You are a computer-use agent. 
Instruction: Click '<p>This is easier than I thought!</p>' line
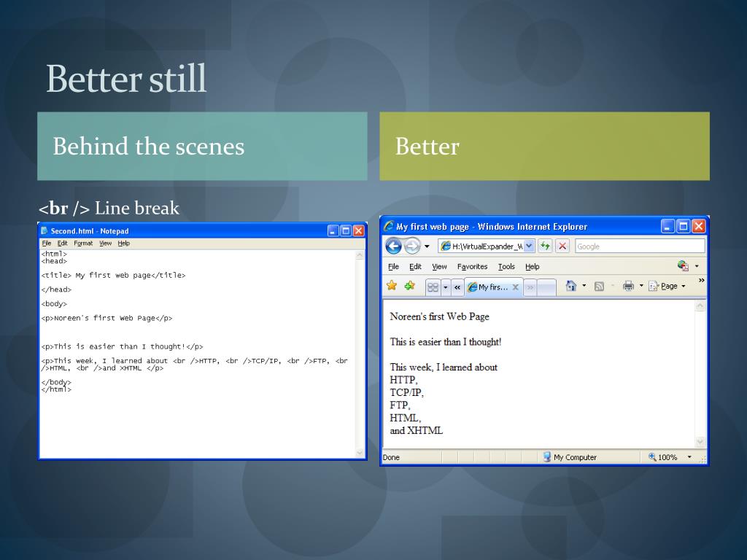click(122, 346)
